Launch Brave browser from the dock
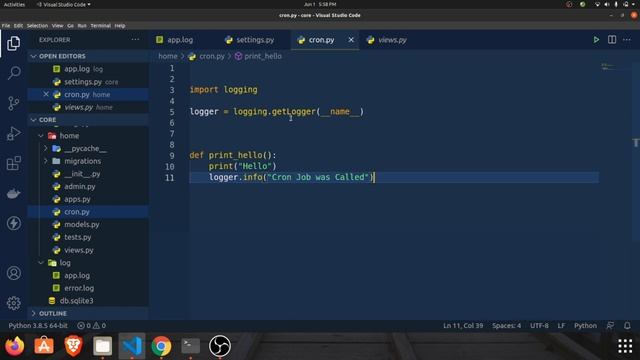The height and width of the screenshot is (360, 640). point(73,346)
